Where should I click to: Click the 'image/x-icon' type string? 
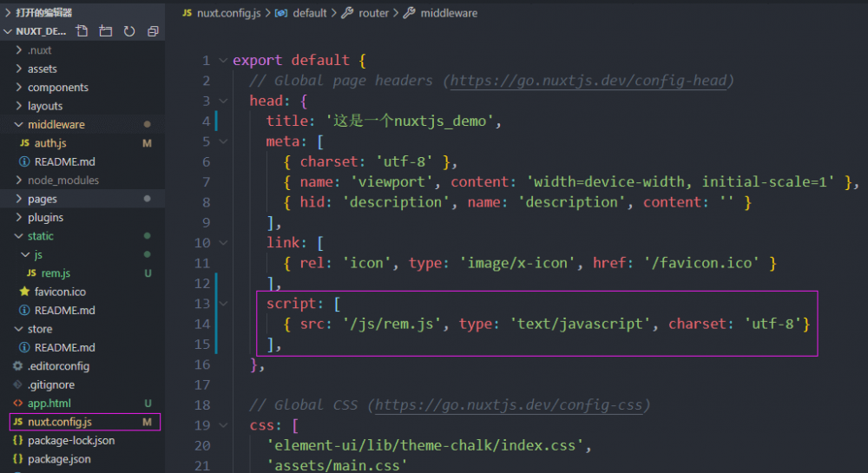(x=517, y=263)
